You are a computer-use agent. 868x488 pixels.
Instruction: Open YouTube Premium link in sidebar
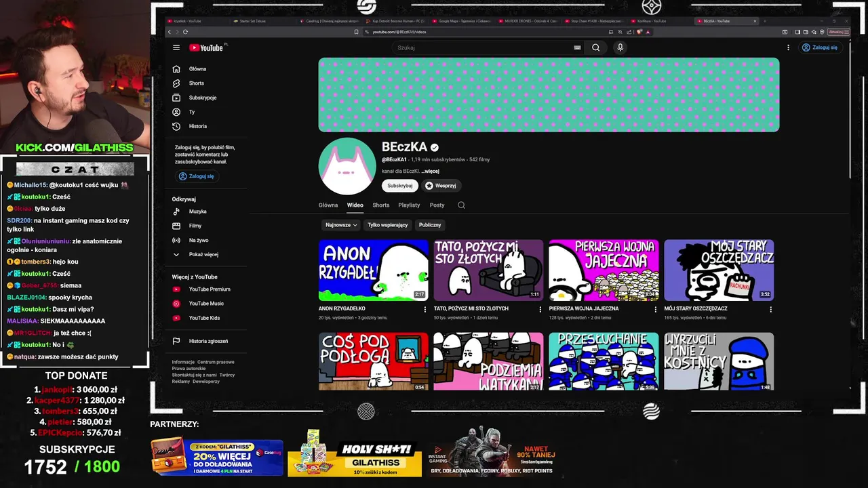pyautogui.click(x=210, y=289)
